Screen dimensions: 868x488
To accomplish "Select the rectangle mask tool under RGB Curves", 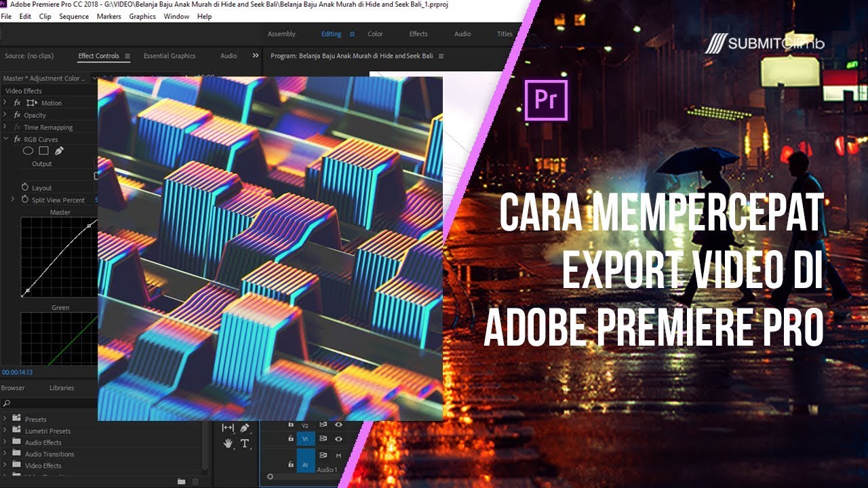I will pos(43,151).
